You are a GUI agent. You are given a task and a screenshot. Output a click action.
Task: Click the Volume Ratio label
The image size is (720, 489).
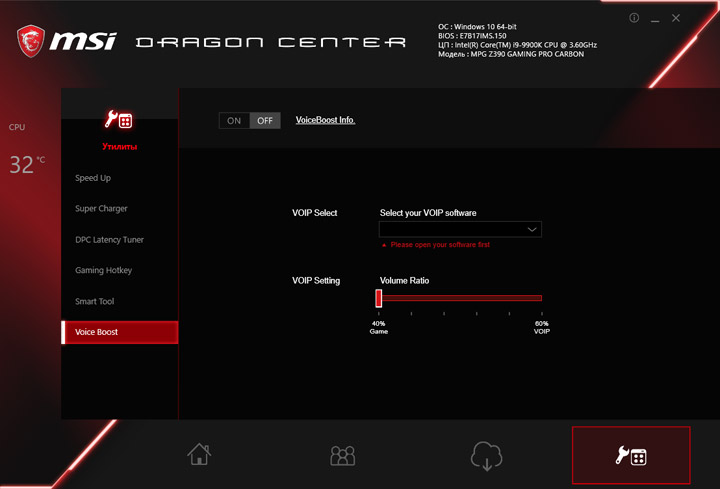pos(404,281)
